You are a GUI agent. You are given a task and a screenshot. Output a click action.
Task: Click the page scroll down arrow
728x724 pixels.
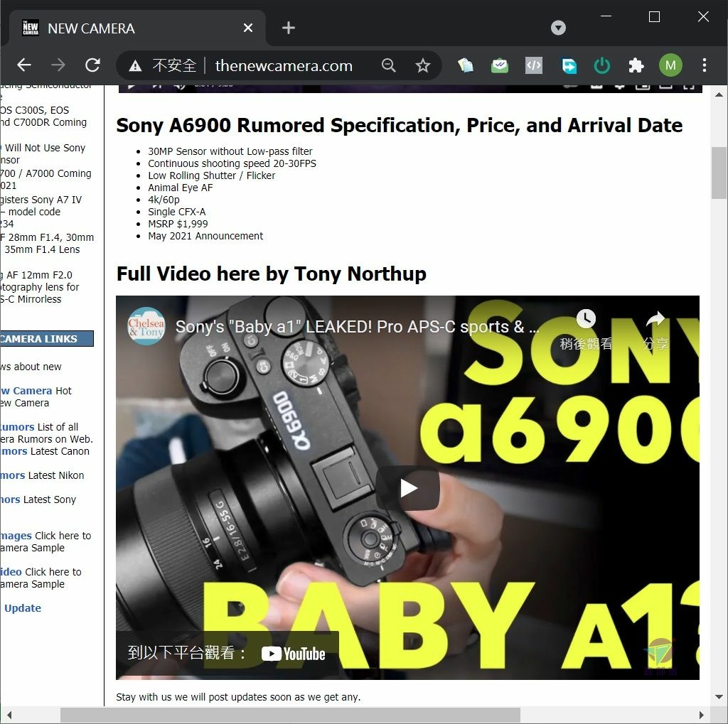coord(719,696)
